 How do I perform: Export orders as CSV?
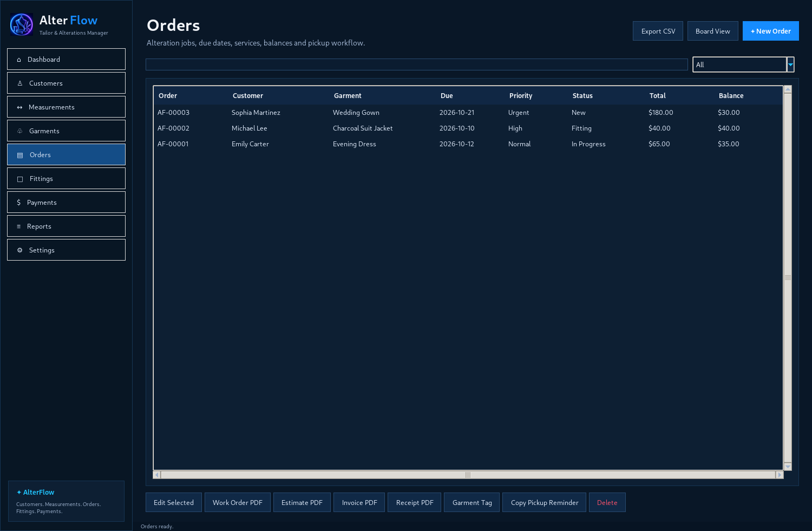pyautogui.click(x=658, y=31)
